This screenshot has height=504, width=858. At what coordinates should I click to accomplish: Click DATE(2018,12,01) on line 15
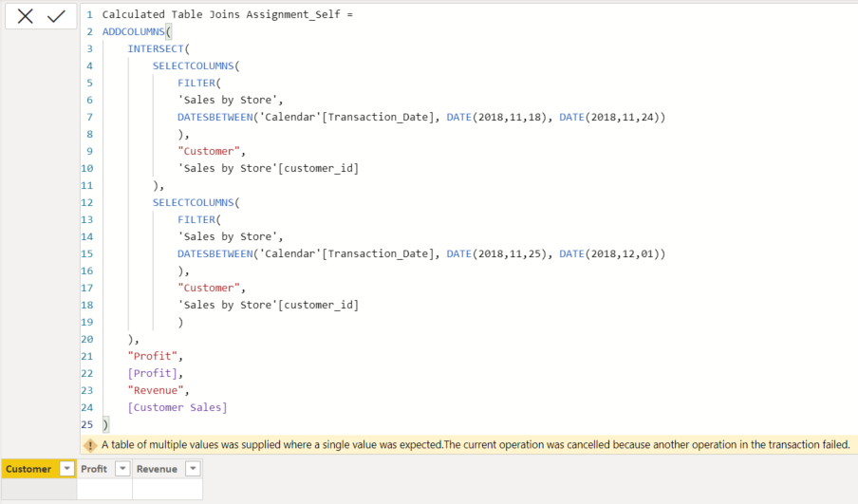(x=609, y=254)
